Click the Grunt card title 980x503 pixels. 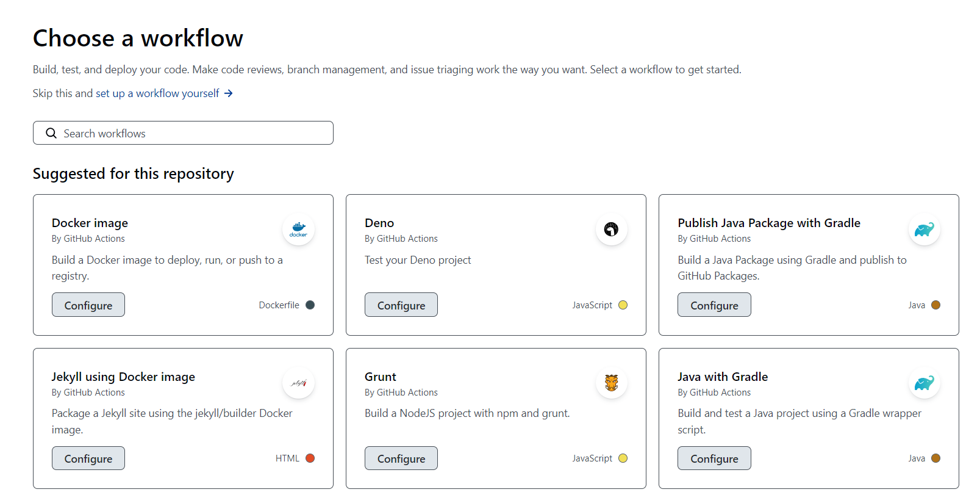[x=381, y=377]
